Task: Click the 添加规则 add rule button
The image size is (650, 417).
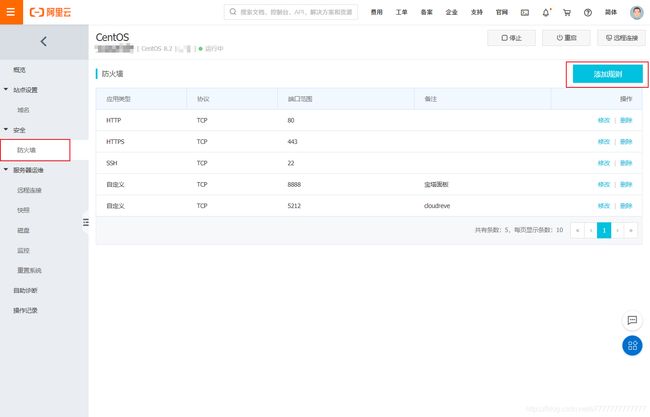Action: click(608, 74)
